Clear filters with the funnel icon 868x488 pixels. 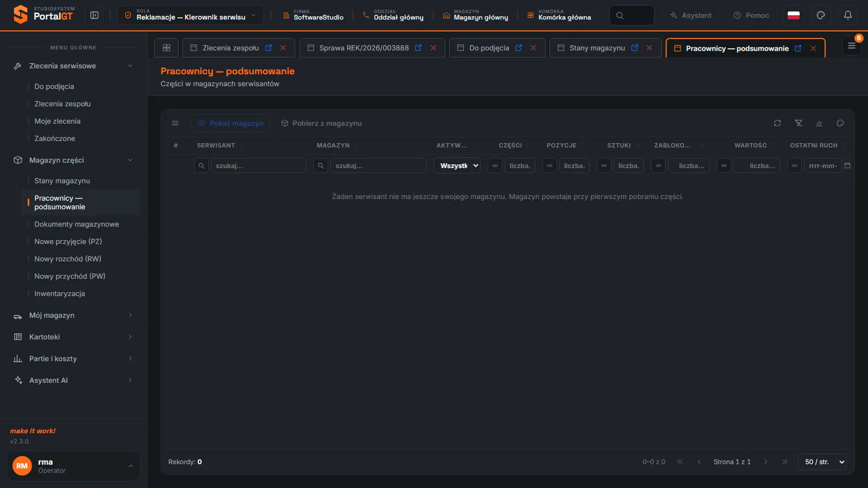(x=799, y=124)
